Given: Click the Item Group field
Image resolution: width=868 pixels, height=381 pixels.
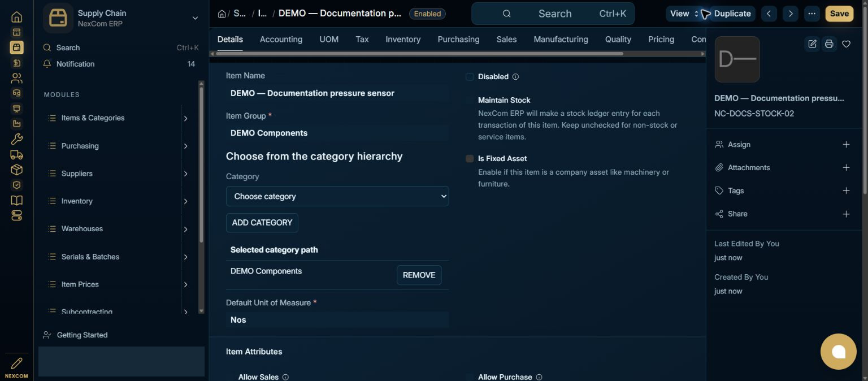Looking at the screenshot, I should [x=337, y=133].
